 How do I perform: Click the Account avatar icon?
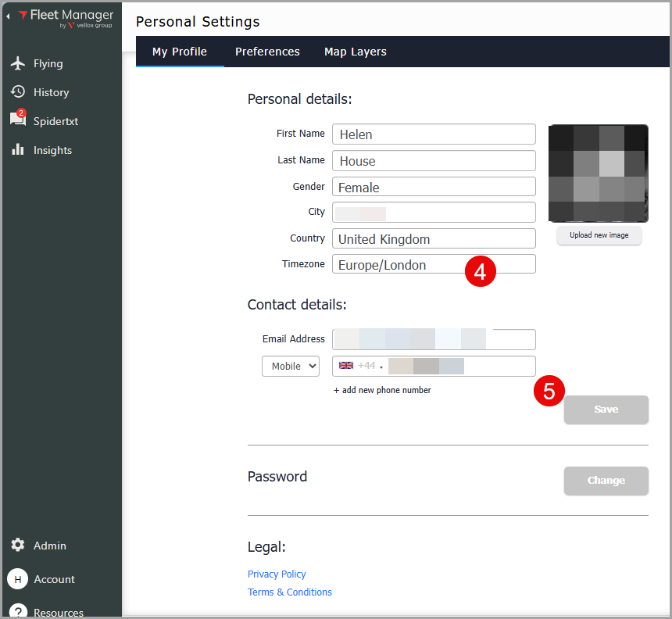pos(18,579)
